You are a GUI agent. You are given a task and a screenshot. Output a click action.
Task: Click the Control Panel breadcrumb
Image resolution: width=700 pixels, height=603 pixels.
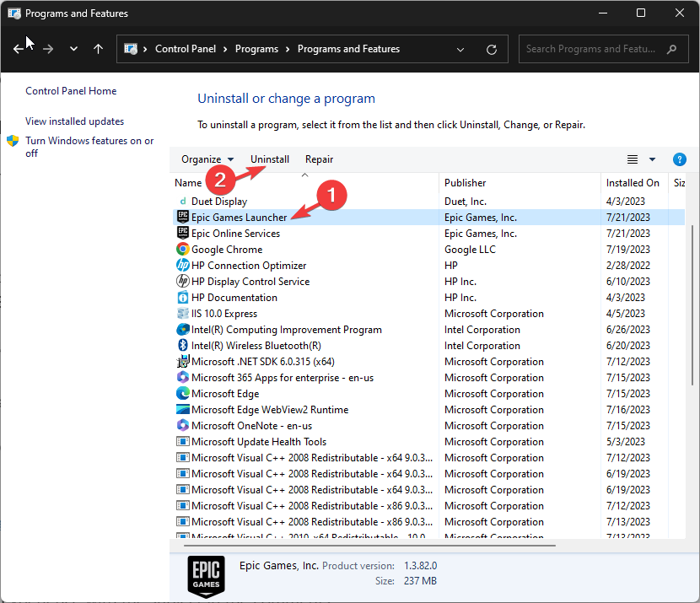pos(186,49)
